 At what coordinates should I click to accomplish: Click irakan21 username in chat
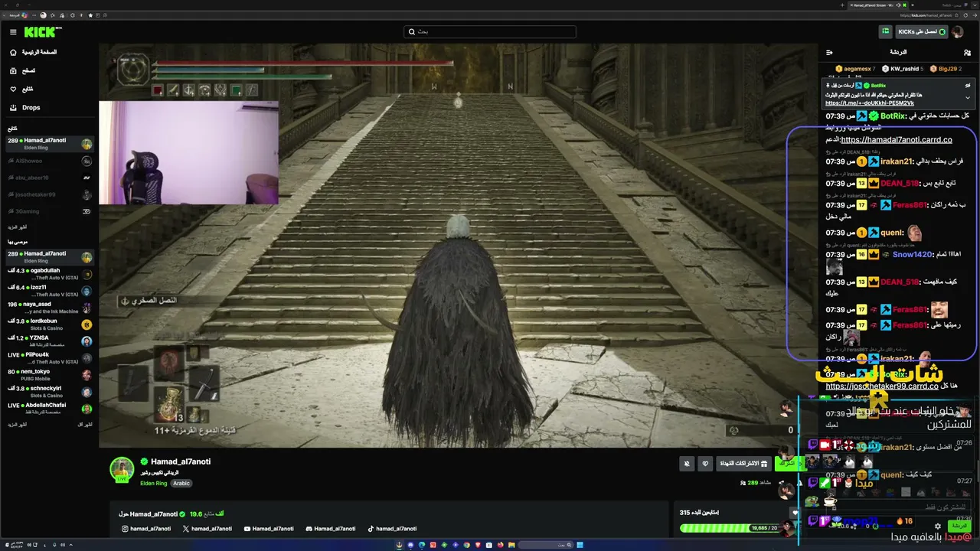click(897, 161)
